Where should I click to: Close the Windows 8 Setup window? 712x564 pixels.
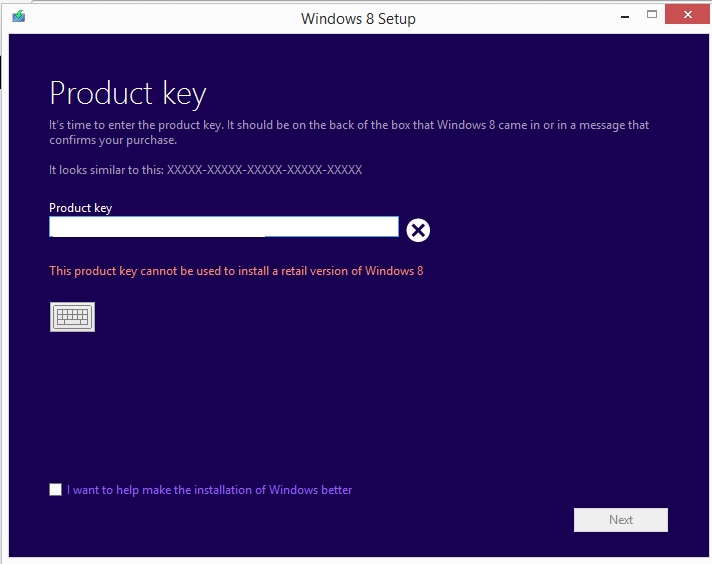(x=687, y=15)
